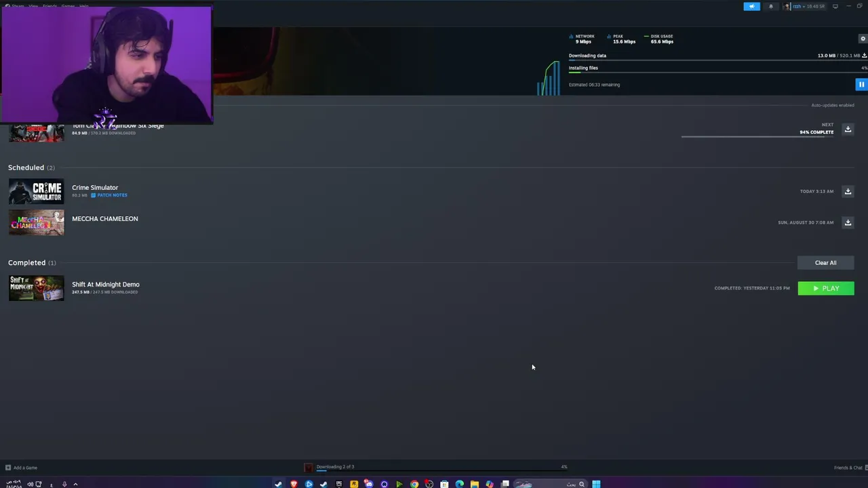This screenshot has height=488, width=868.
Task: Click the TODAY 9:13 AM schedule time
Action: (816, 191)
